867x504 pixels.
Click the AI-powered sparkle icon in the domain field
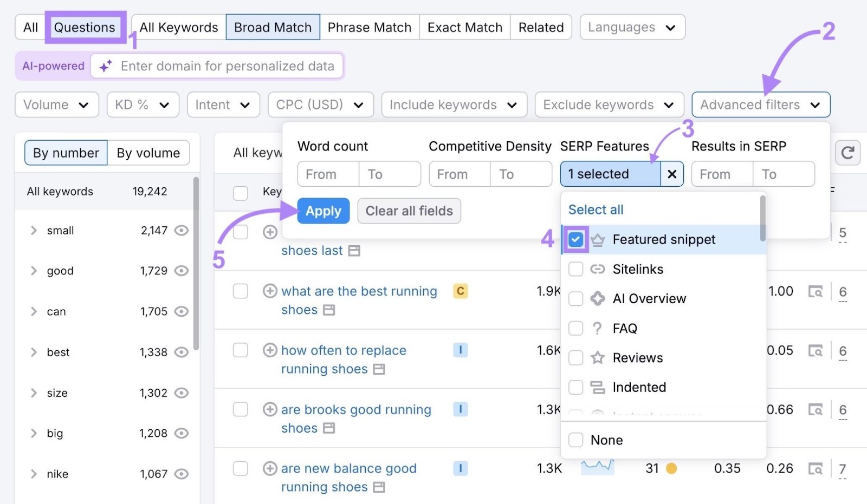pyautogui.click(x=105, y=66)
